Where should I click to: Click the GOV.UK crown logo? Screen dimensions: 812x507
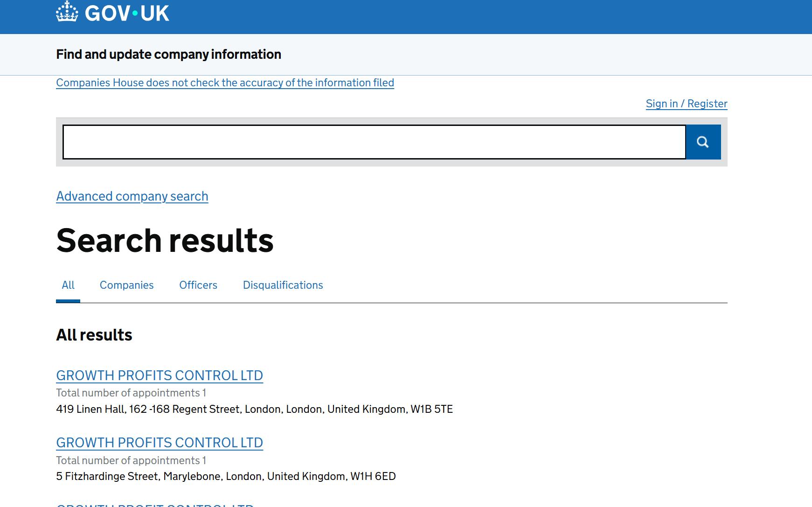point(67,12)
